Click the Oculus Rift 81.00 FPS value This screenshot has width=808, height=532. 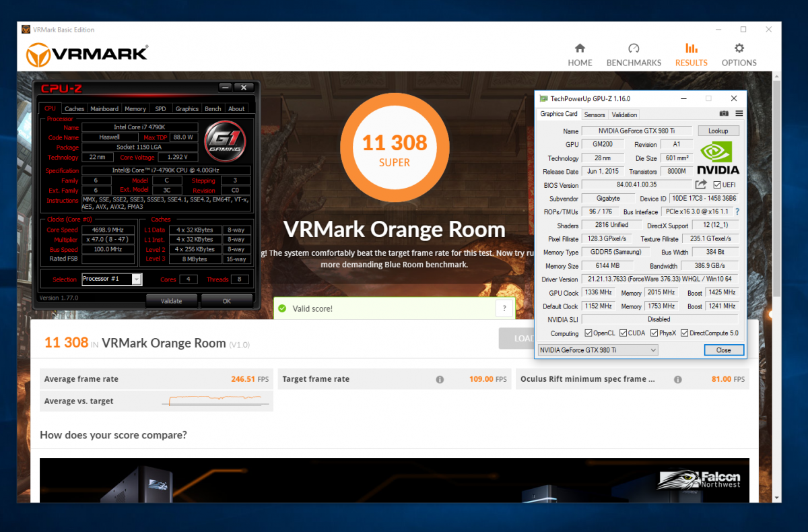[x=729, y=379]
